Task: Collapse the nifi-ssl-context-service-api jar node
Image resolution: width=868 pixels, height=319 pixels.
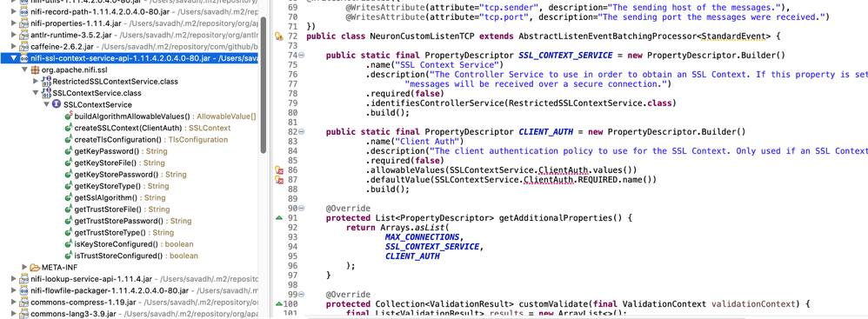Action: (x=14, y=57)
